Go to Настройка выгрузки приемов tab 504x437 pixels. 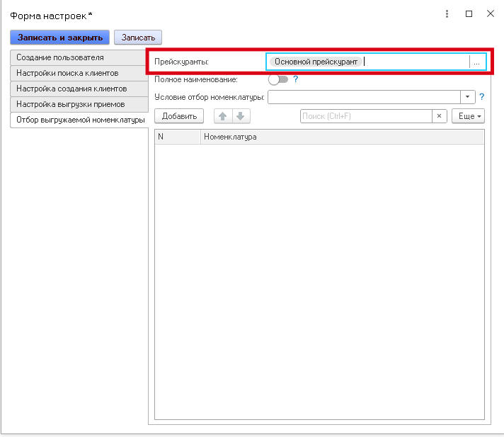pos(70,104)
